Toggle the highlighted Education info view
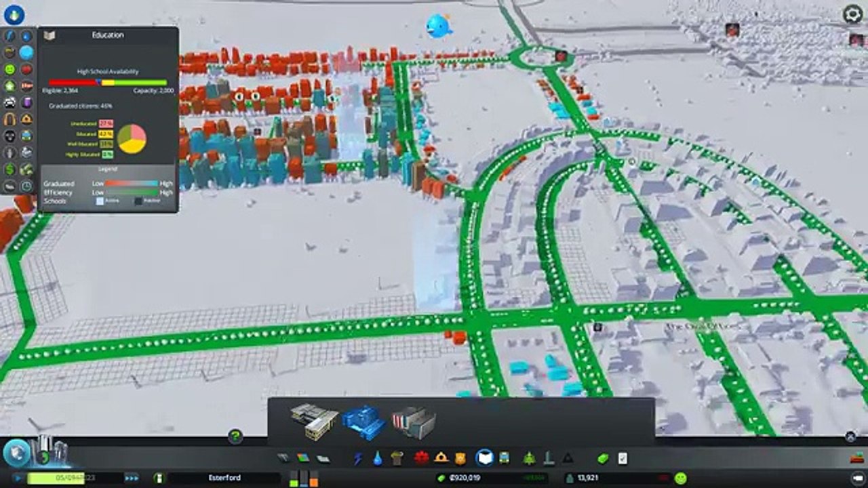Viewport: 868px width, 488px height. tap(26, 52)
